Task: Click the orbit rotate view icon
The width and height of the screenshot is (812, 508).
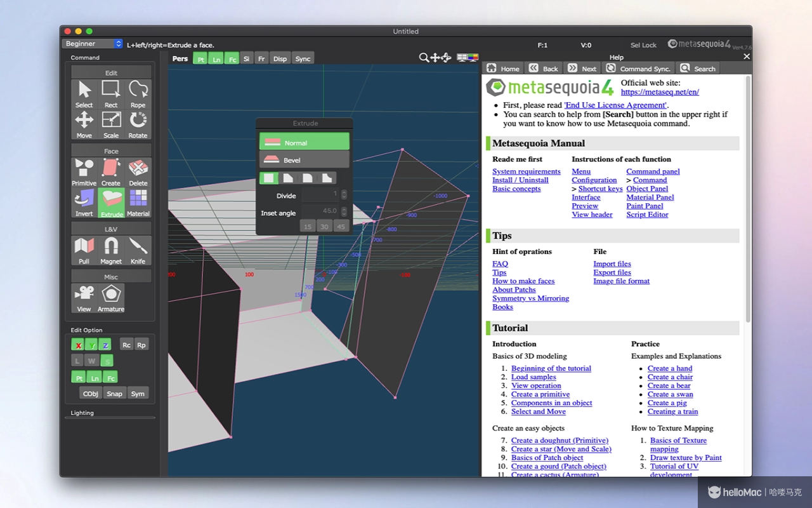Action: pos(446,58)
